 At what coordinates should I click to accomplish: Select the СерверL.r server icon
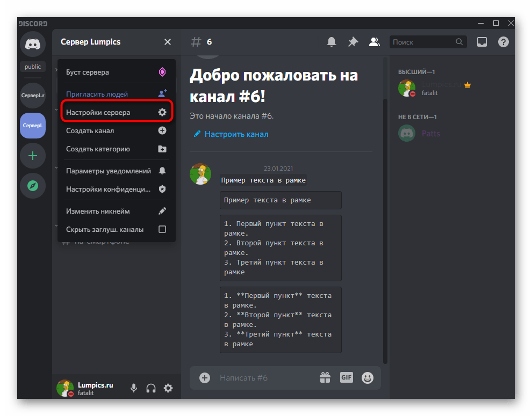click(x=33, y=95)
